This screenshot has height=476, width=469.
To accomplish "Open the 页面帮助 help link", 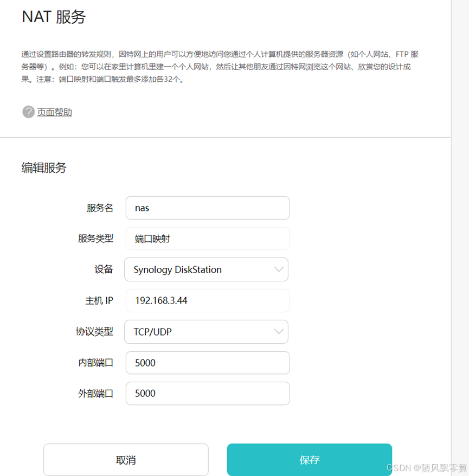I will click(x=54, y=112).
